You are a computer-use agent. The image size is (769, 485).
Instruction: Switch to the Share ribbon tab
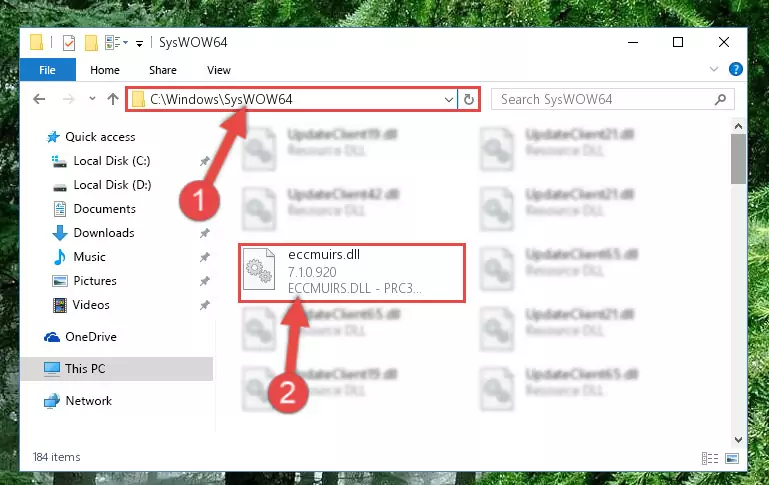[x=163, y=70]
